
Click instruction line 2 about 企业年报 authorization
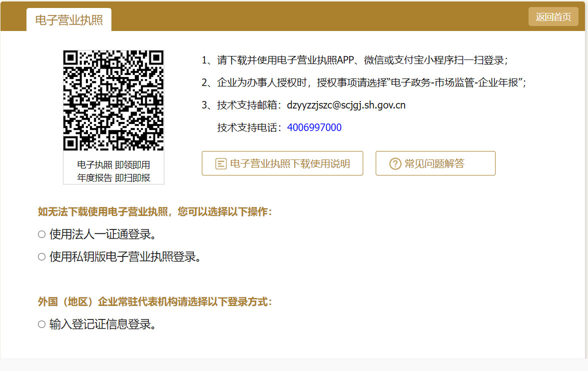(x=364, y=82)
